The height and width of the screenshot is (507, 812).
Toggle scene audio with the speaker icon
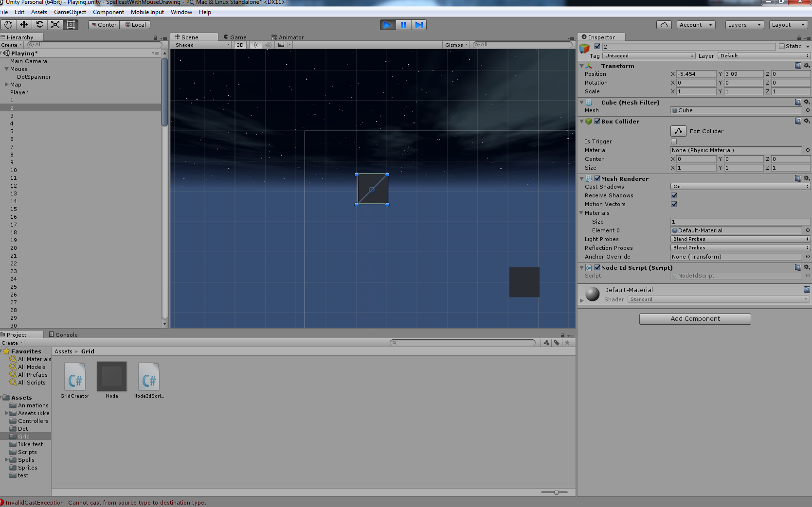pyautogui.click(x=268, y=45)
